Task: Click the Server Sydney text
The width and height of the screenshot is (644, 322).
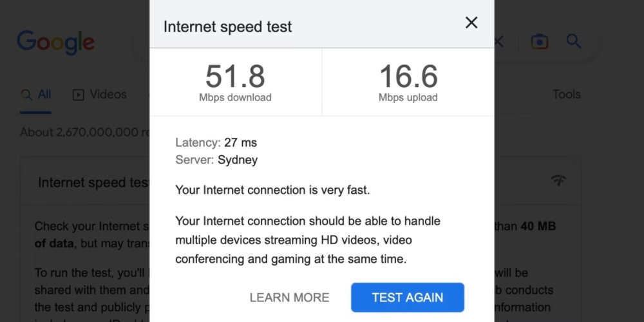Action: pos(216,160)
